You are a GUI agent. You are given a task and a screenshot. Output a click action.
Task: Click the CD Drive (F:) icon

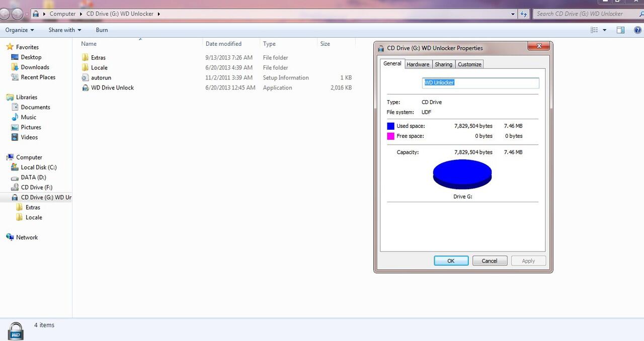tap(15, 187)
